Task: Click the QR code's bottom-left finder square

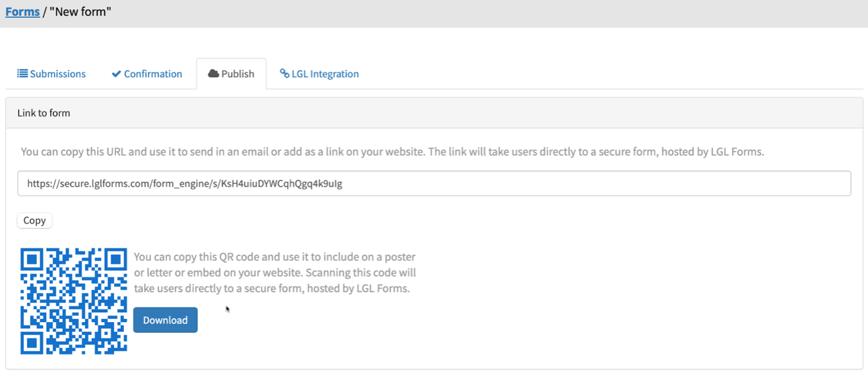Action: [x=32, y=342]
